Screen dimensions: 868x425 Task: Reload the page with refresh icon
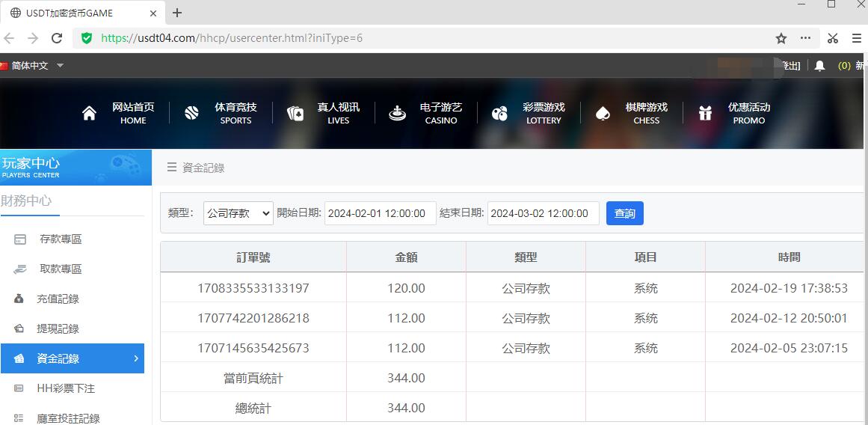(x=57, y=38)
